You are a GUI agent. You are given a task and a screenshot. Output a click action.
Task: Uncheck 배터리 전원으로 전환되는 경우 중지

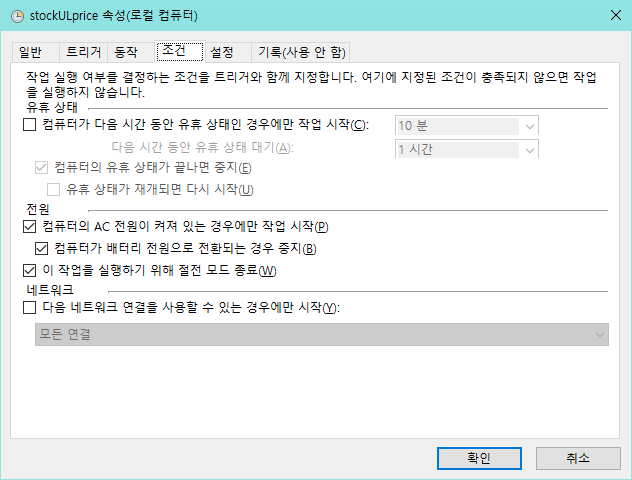click(42, 248)
